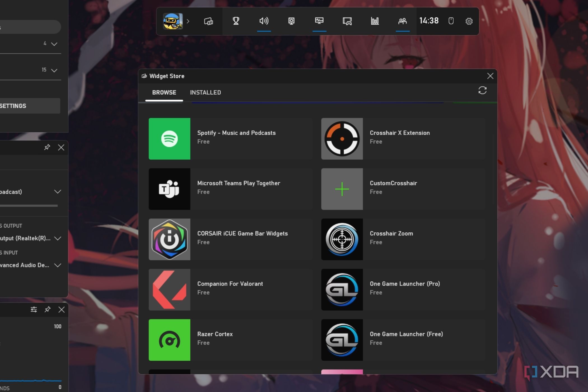This screenshot has height=392, width=588.
Task: Click the Crosshair X Extension icon
Action: [342, 139]
